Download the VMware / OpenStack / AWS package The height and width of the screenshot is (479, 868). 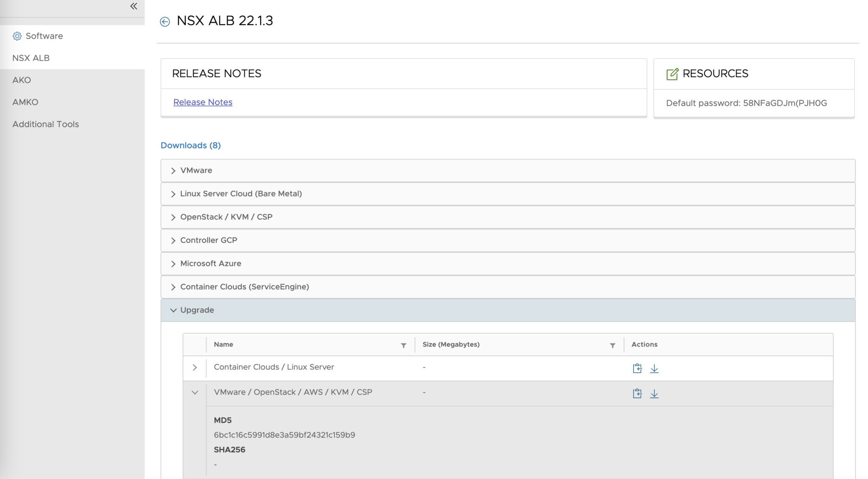[654, 394]
